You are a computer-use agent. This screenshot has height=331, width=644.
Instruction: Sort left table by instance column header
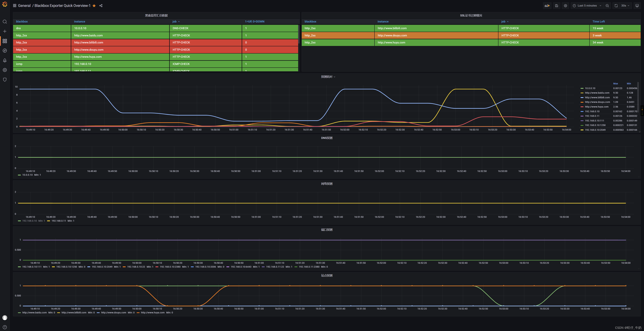(x=79, y=21)
